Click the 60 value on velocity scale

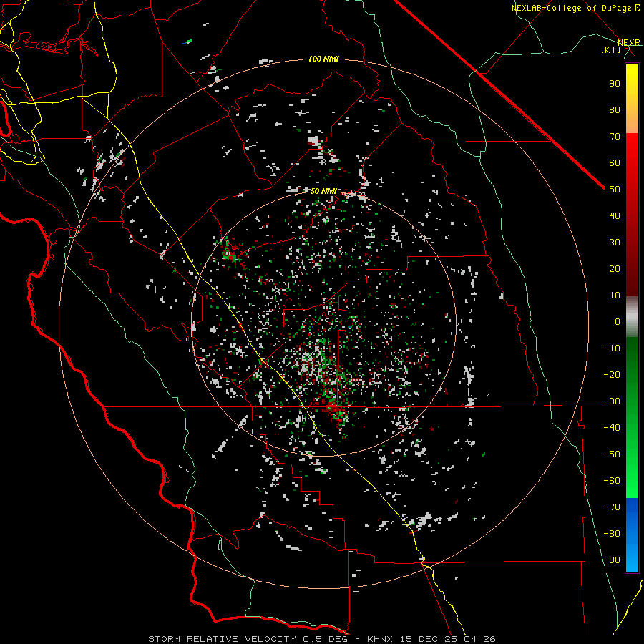(x=615, y=162)
